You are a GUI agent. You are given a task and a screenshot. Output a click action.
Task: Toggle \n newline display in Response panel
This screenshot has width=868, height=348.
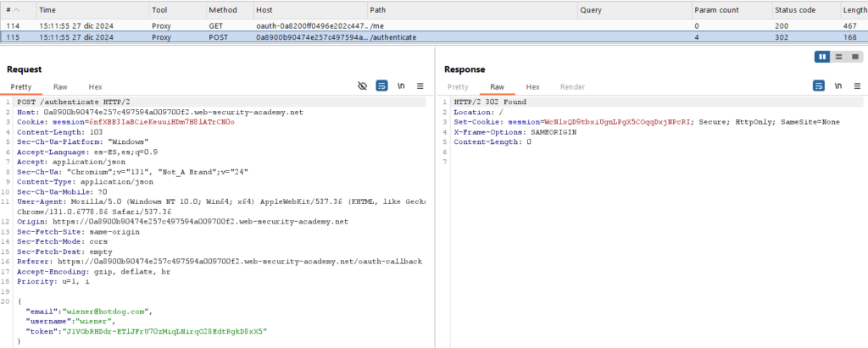click(838, 86)
